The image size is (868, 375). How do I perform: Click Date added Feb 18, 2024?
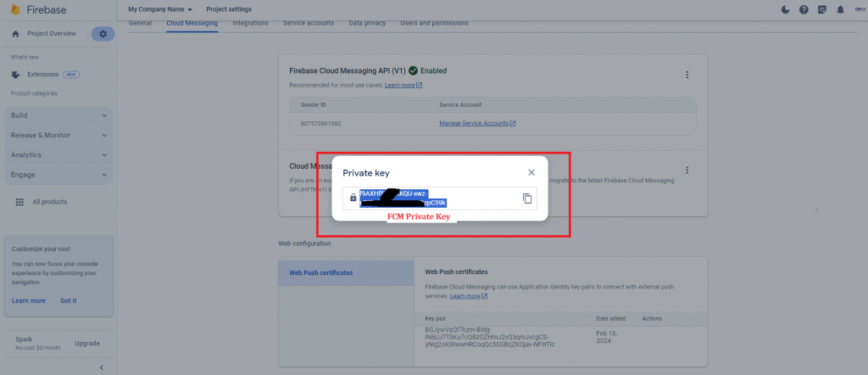coord(607,337)
